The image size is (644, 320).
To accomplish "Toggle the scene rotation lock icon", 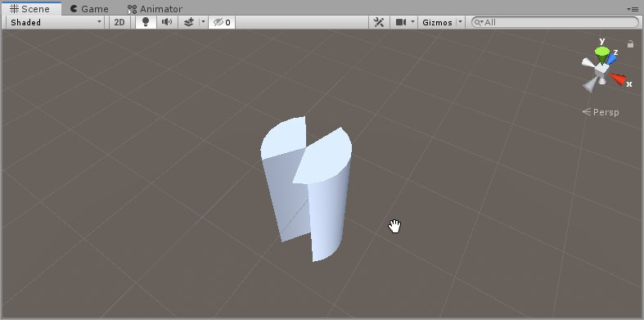I will (x=630, y=43).
